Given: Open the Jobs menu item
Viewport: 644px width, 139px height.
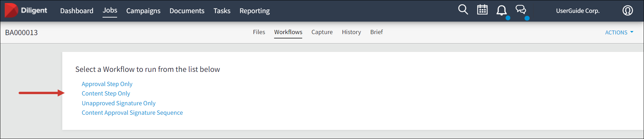Looking at the screenshot, I should coord(110,10).
